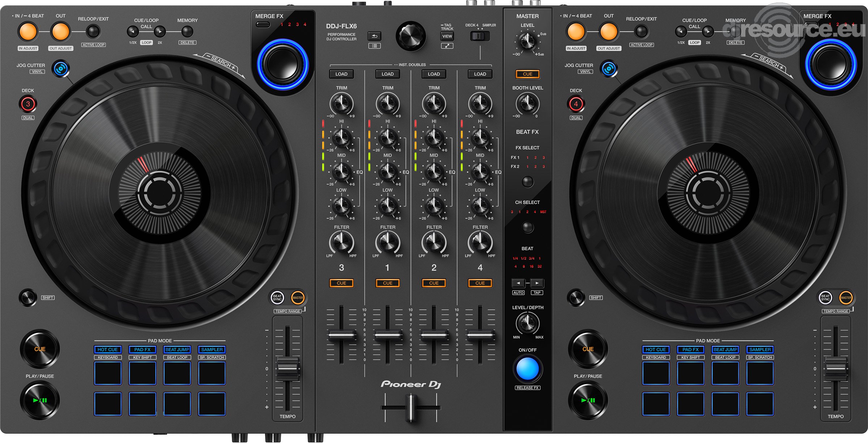Select left deck BEAT JUMP pad mode

(x=177, y=349)
